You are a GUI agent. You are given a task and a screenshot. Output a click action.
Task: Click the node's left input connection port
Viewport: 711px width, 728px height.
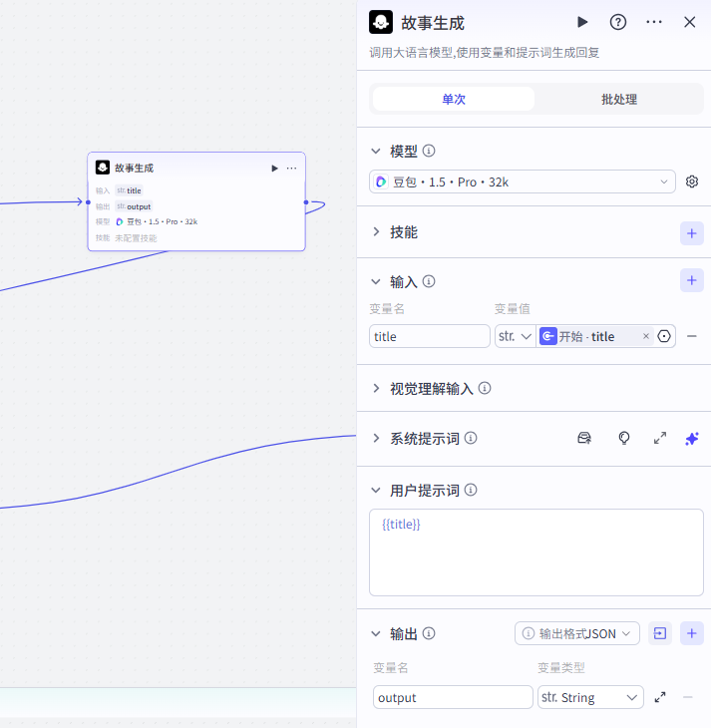88,202
